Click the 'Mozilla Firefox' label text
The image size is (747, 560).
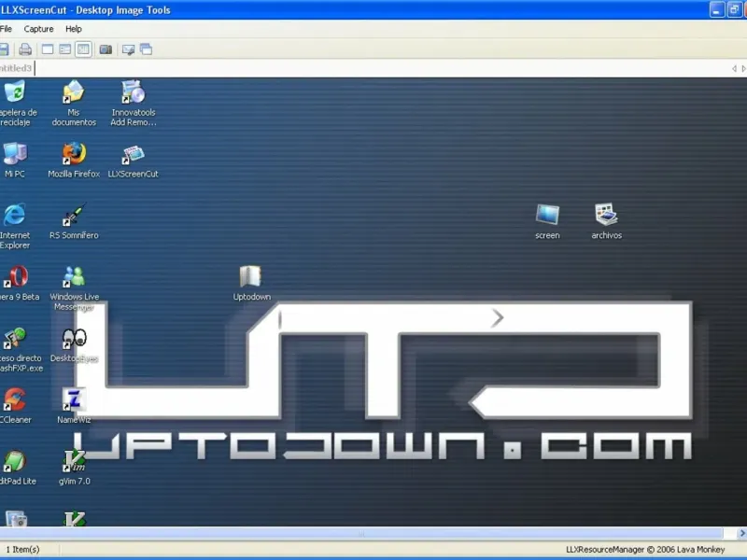(x=74, y=175)
